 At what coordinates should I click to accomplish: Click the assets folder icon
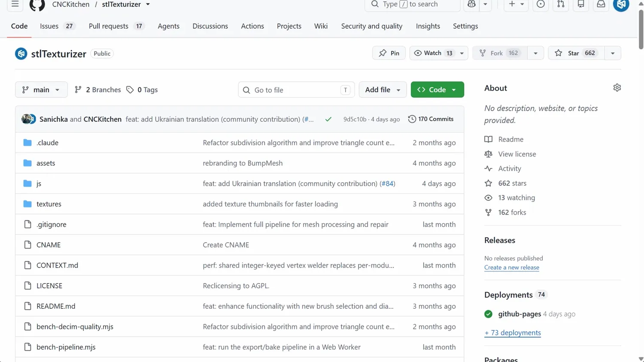27,163
